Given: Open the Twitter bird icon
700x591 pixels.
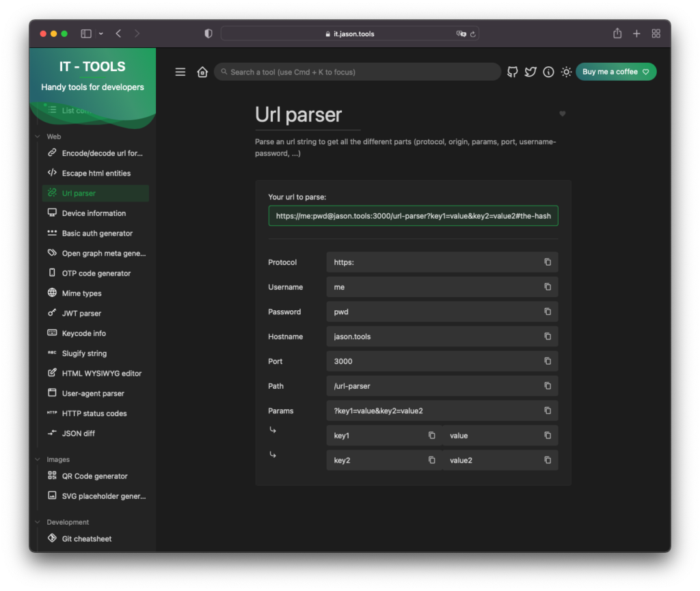Looking at the screenshot, I should pos(530,72).
